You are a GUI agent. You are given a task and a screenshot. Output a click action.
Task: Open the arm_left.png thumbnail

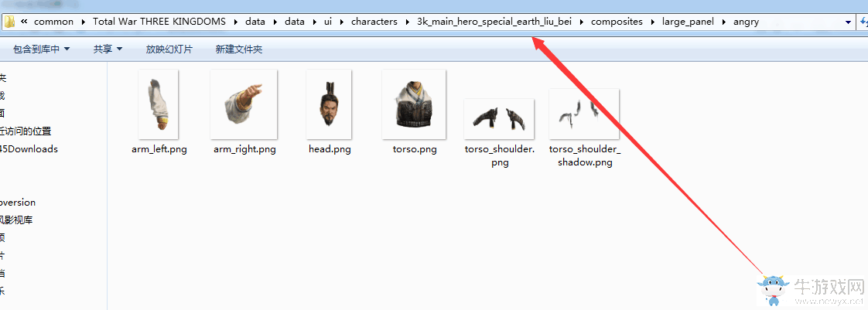(x=159, y=104)
